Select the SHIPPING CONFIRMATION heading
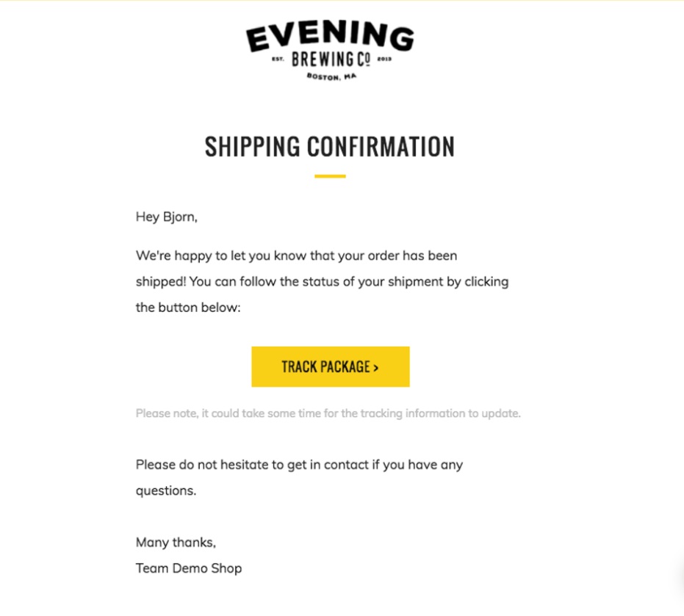 click(330, 147)
